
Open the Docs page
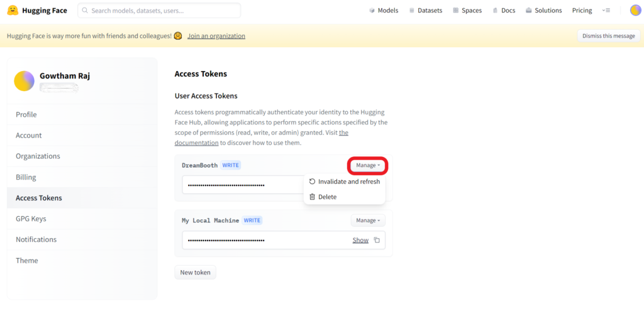(504, 10)
